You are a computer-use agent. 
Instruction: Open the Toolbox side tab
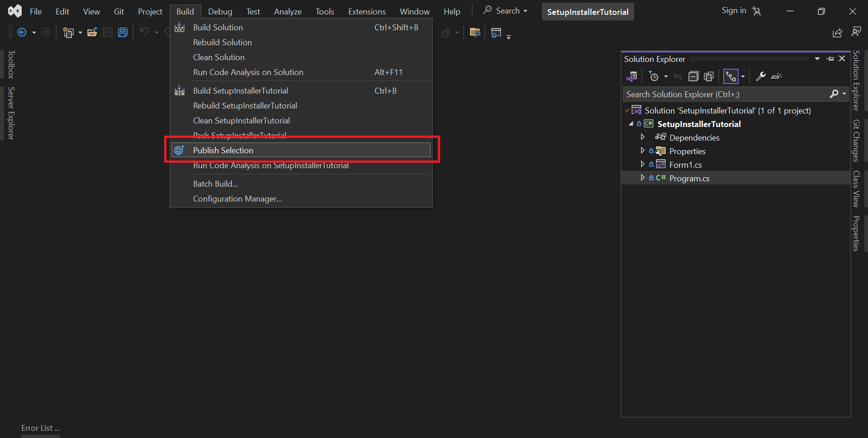click(x=11, y=64)
